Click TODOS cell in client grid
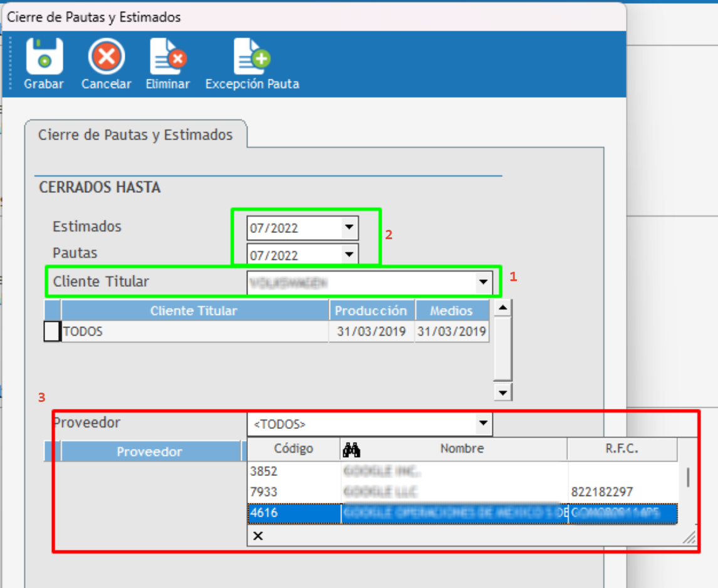This screenshot has height=588, width=718. tap(195, 331)
